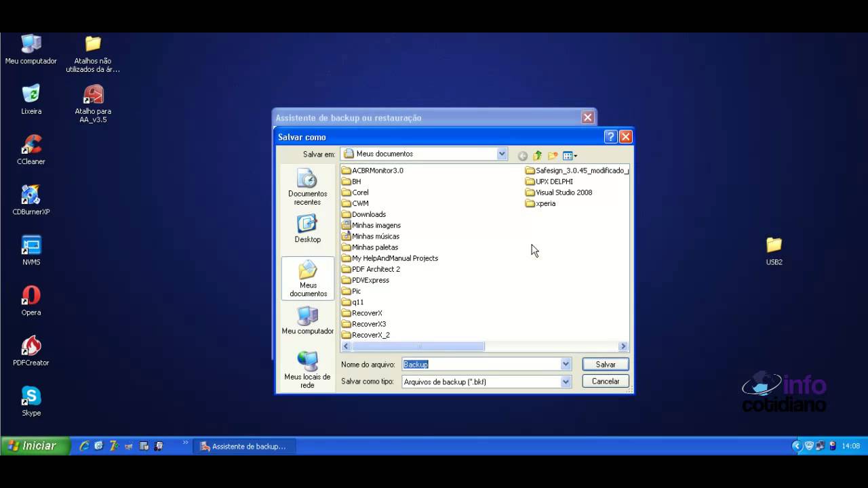Close the Assistente de backup ou restauração window

[587, 117]
